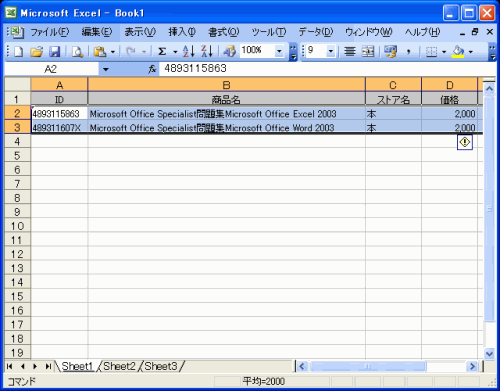This screenshot has width=500, height=391.
Task: Insert AutoSum with the sigma icon
Action: pos(162,52)
